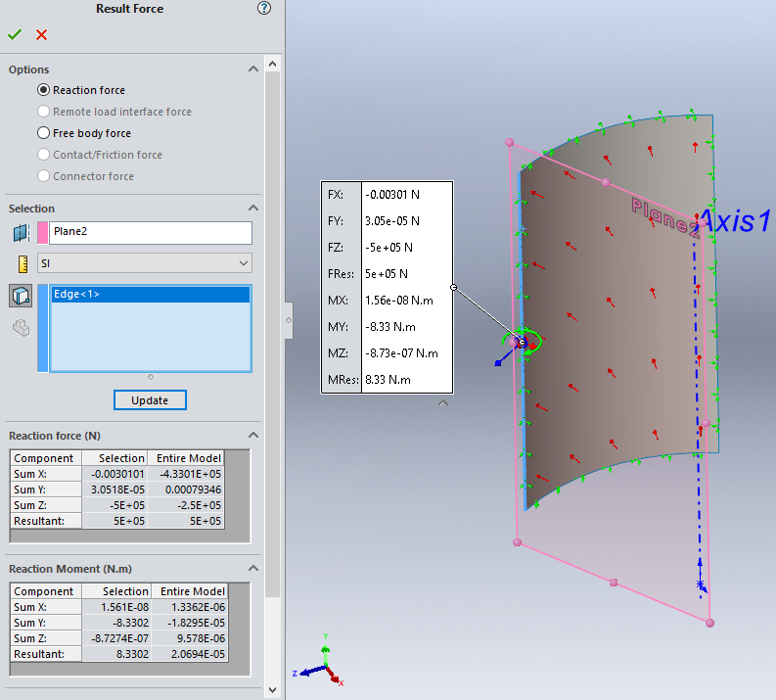Open the Result Force help icon
Screen dimensions: 776x700
tap(263, 9)
